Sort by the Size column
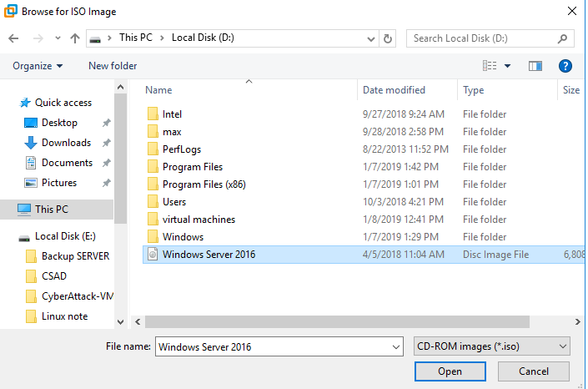Viewport: 588px width, 389px height. point(571,90)
